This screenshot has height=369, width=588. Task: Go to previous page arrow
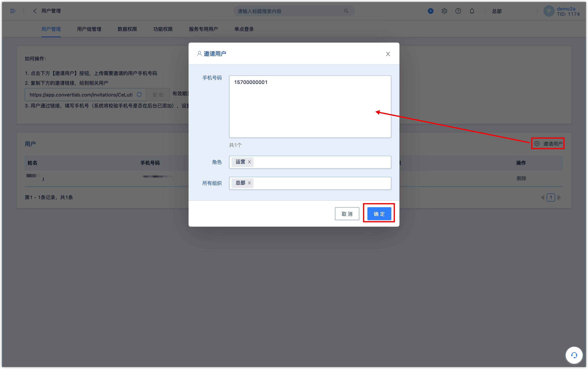pos(542,197)
